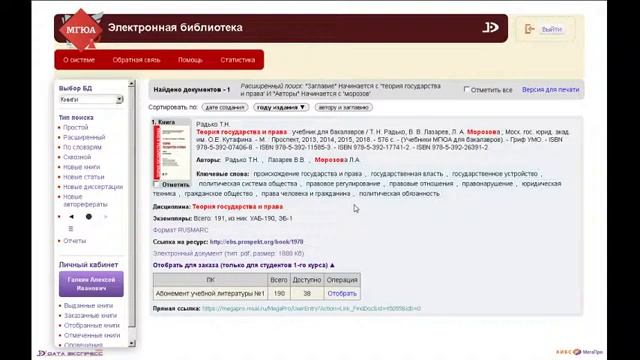Viewport: 640px width, 360px height.
Task: Open the Прямая ссылка megapro URL
Action: [x=311, y=309]
